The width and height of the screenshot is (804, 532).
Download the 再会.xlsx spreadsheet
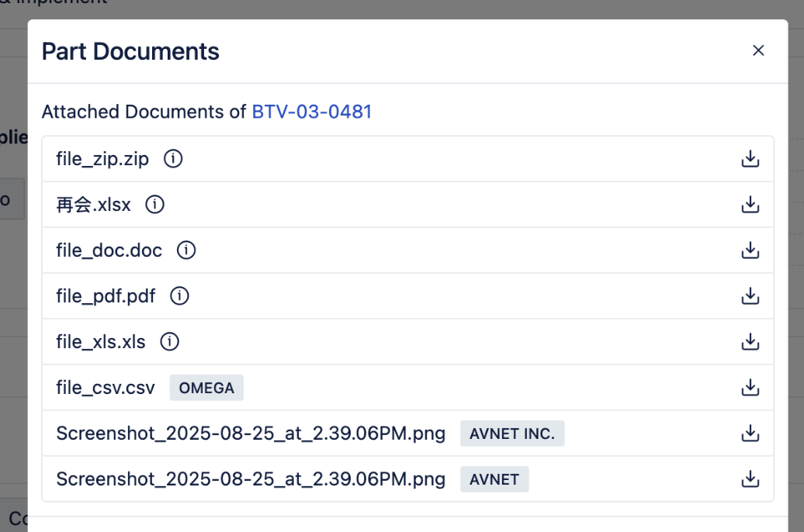point(750,205)
